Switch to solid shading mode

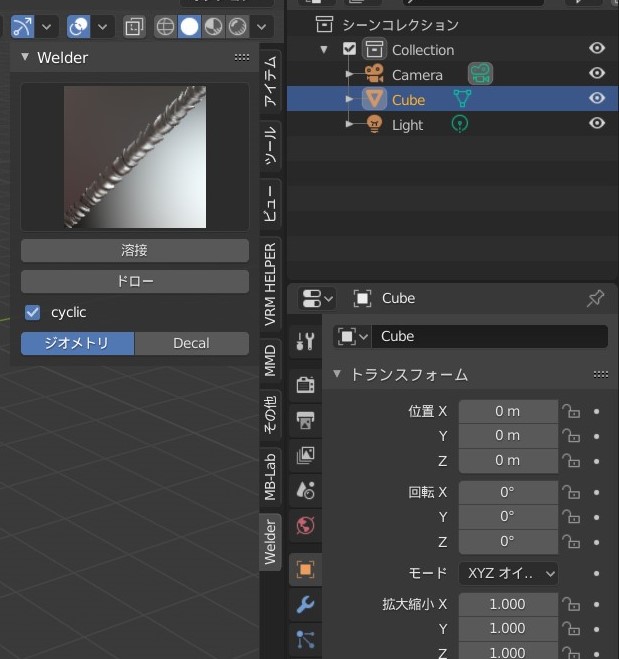click(189, 27)
